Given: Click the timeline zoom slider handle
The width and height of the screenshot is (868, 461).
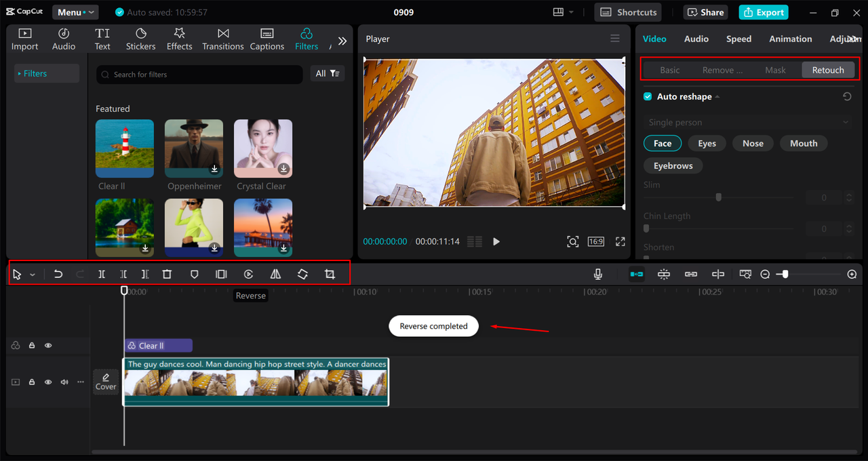Looking at the screenshot, I should [x=785, y=274].
